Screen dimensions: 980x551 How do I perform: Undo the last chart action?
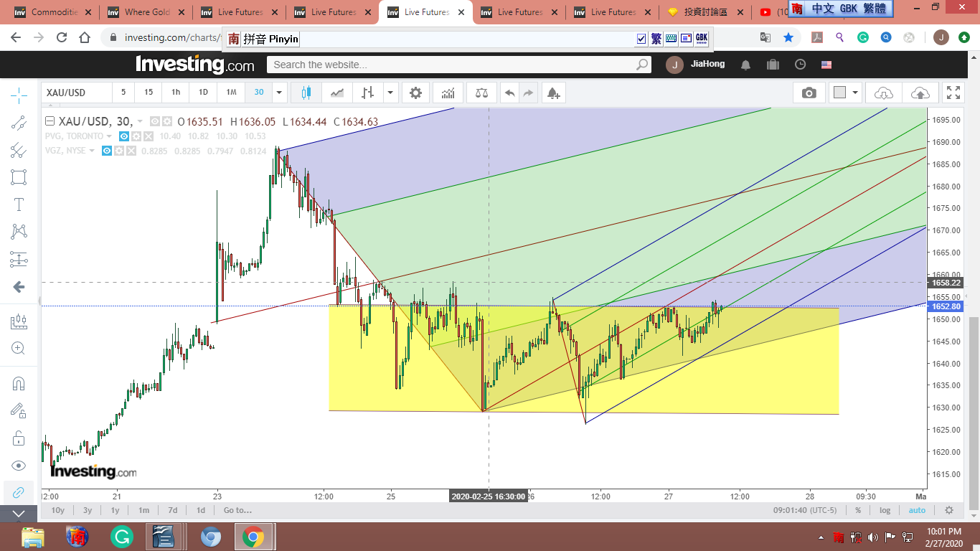509,93
